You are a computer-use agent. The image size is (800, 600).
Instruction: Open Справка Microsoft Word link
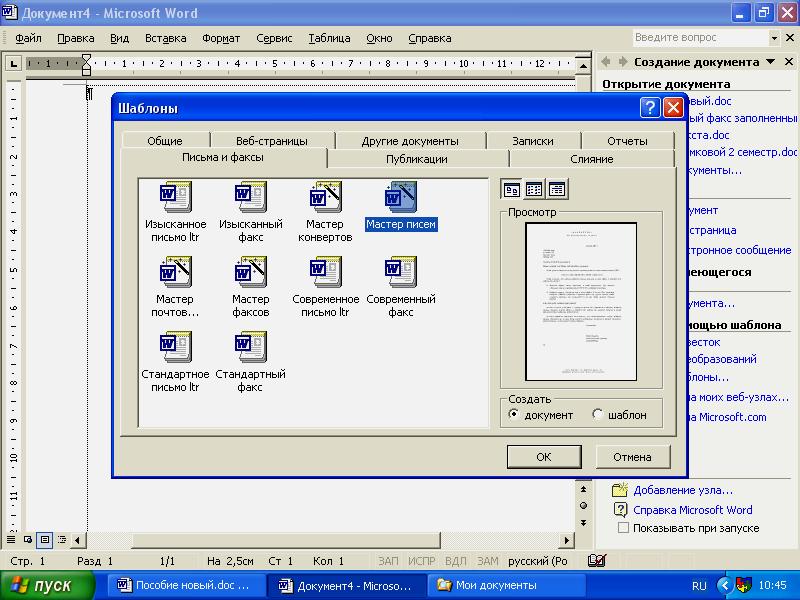(x=692, y=510)
